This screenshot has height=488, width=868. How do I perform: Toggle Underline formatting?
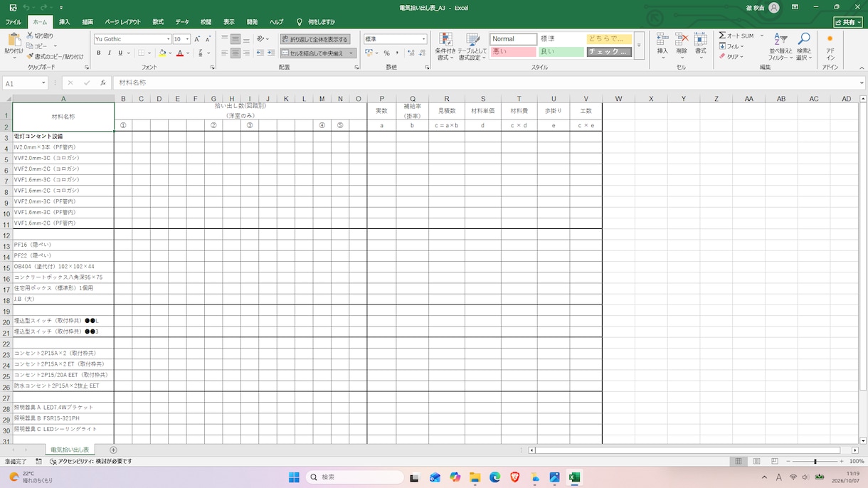(120, 53)
